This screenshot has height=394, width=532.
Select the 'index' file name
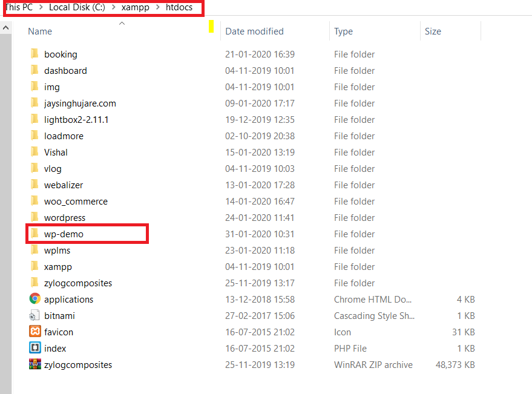tap(55, 349)
